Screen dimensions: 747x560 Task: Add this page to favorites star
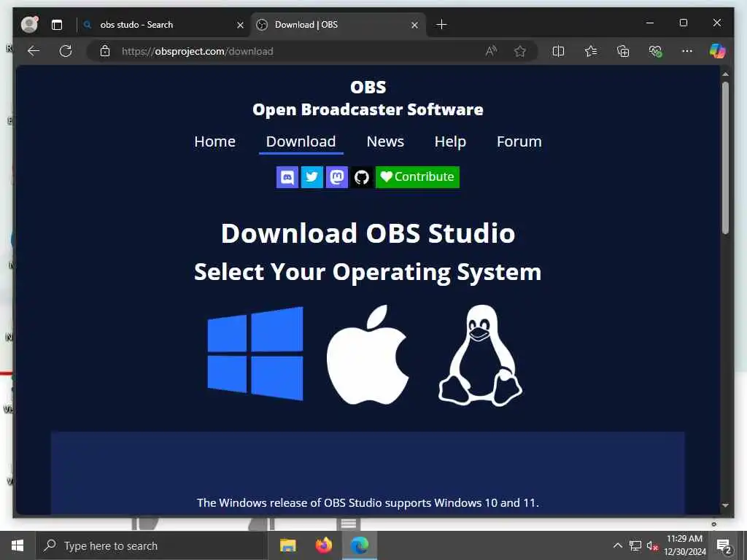click(519, 51)
